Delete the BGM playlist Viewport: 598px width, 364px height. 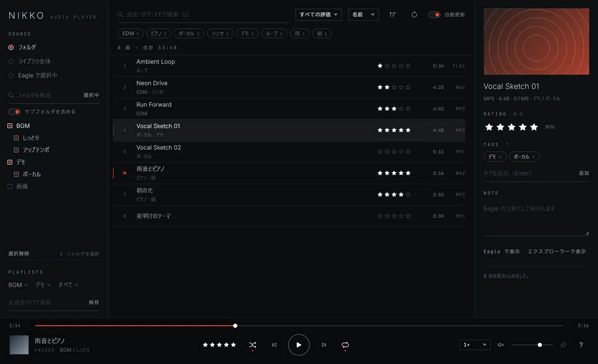pos(26,285)
